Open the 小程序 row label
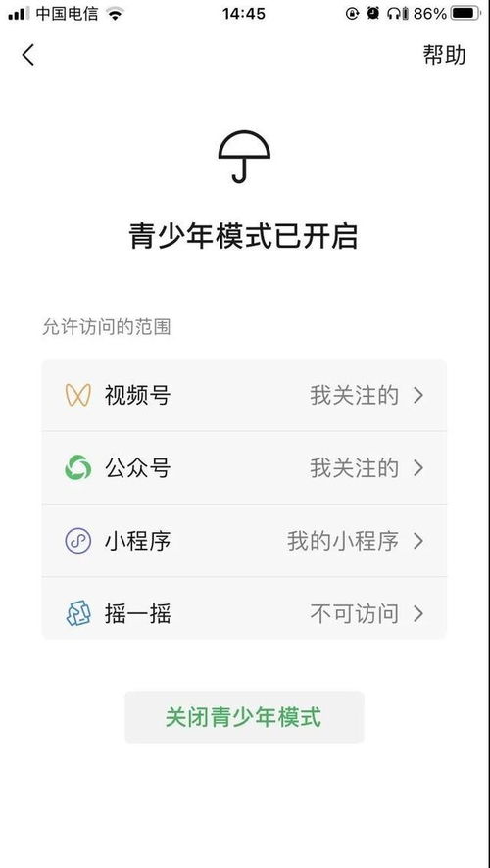Screen dimensions: 490x868 137,541
